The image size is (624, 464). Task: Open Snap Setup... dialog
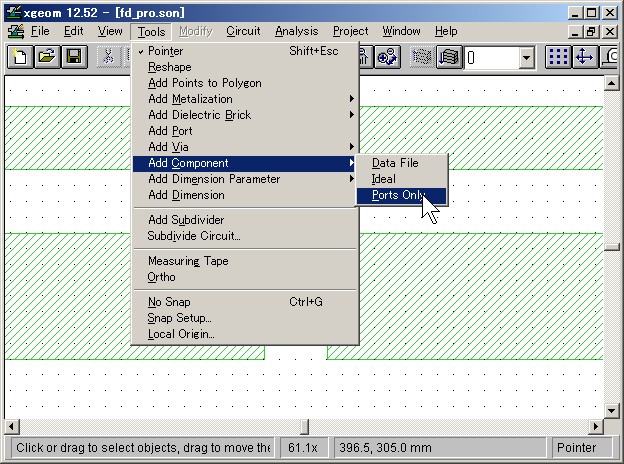pyautogui.click(x=246, y=318)
